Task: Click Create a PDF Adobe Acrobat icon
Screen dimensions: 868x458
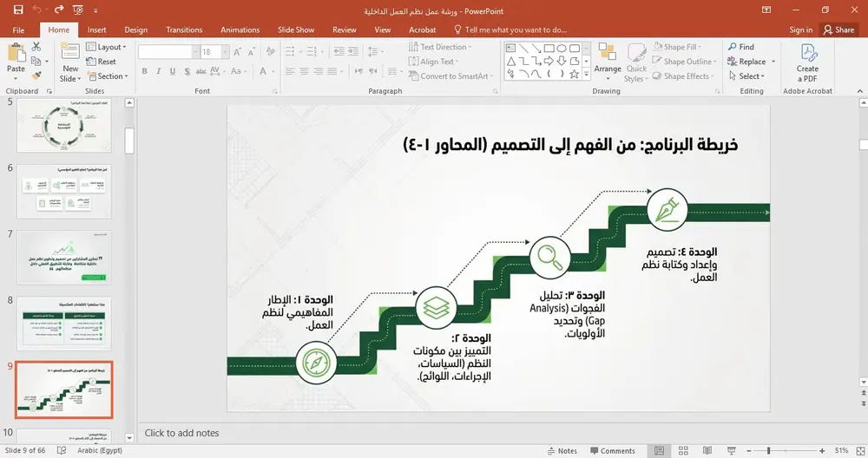Action: point(807,53)
